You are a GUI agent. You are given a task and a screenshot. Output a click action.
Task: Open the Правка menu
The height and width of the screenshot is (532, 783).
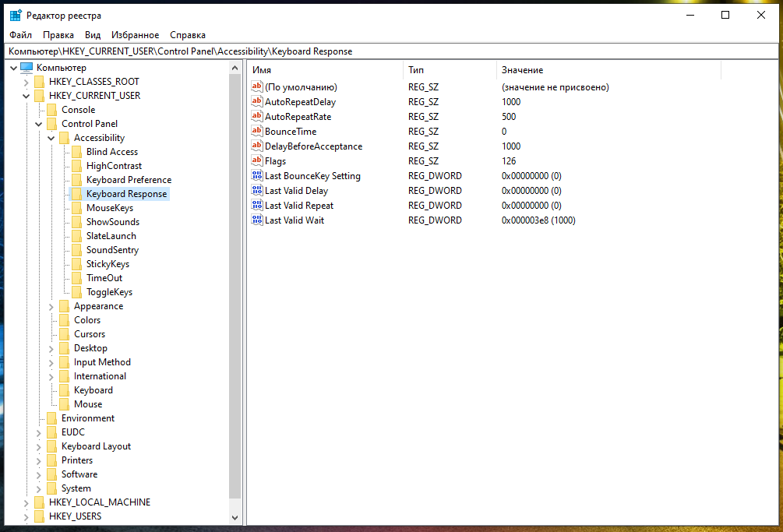(58, 35)
